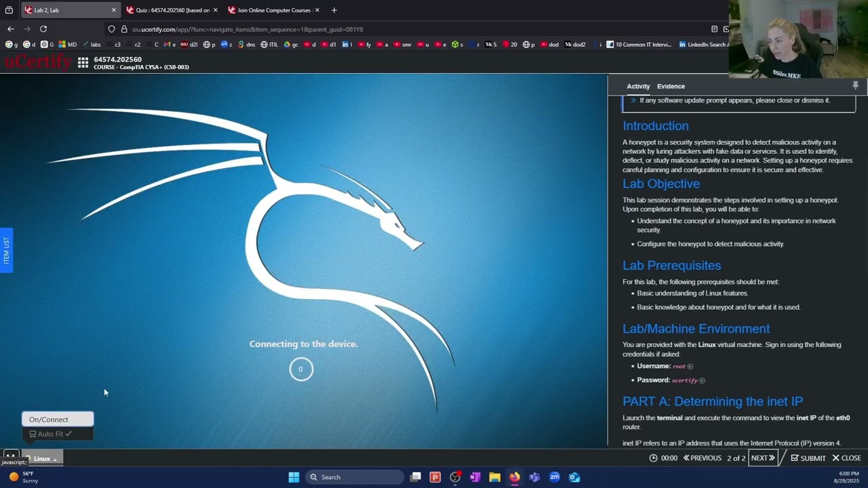The image size is (868, 488).
Task: Click the Introduction heading
Action: pos(655,126)
